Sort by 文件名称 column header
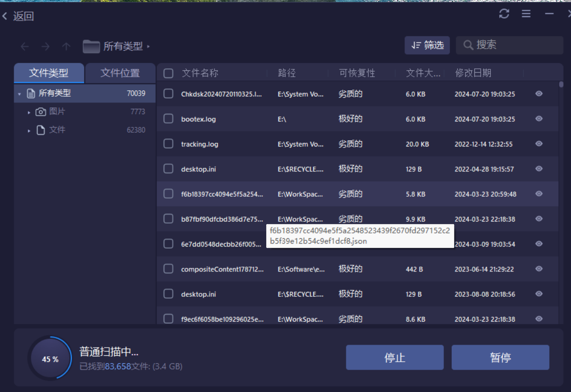 [x=200, y=73]
